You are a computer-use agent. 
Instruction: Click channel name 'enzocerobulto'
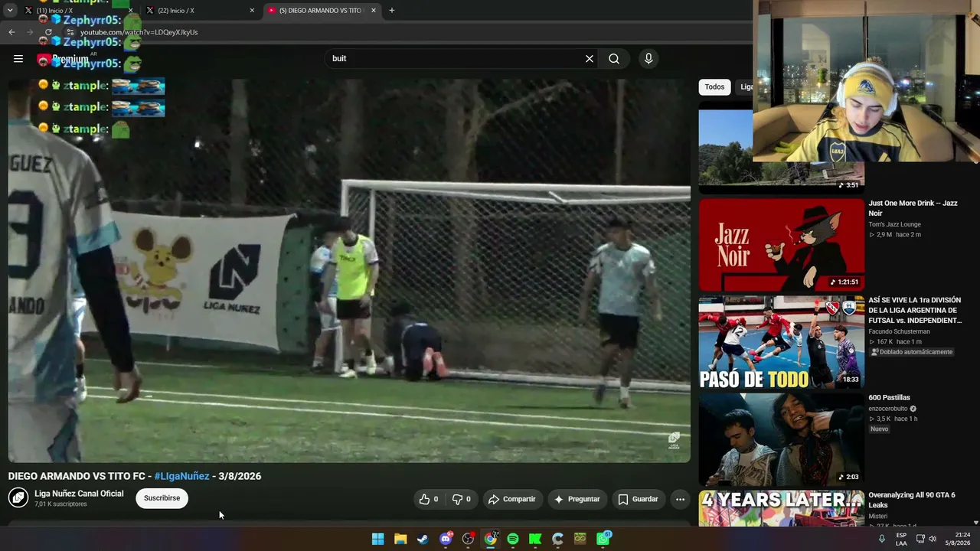(888, 409)
